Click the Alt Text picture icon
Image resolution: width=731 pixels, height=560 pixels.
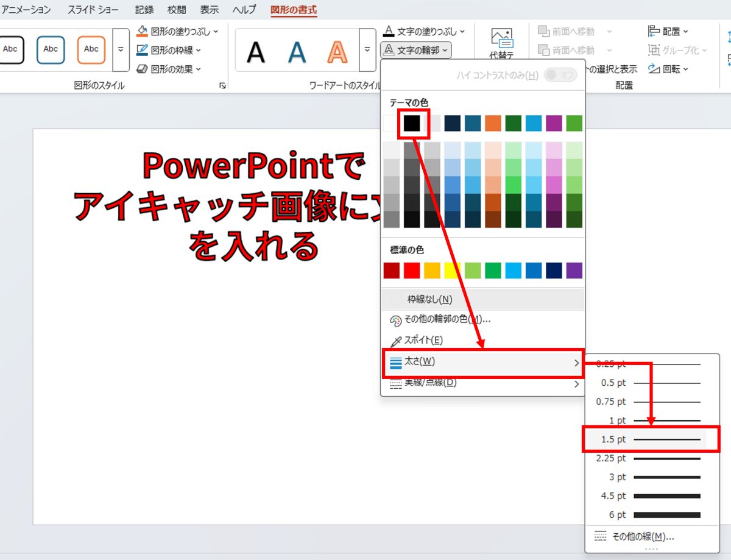pyautogui.click(x=502, y=38)
